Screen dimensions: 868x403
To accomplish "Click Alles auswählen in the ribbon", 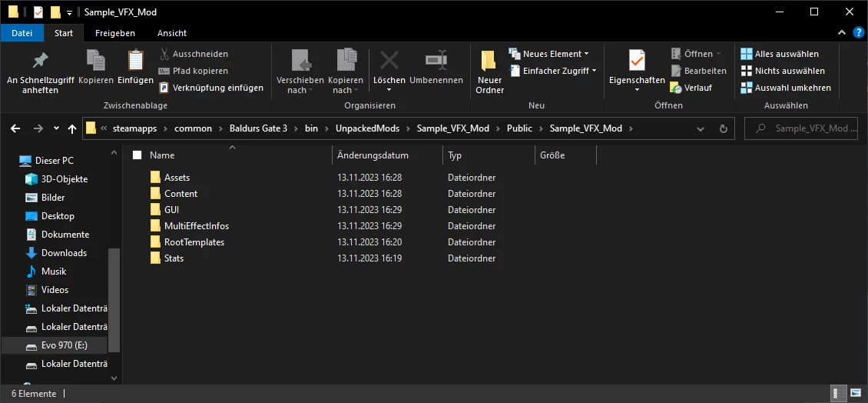I will [780, 54].
